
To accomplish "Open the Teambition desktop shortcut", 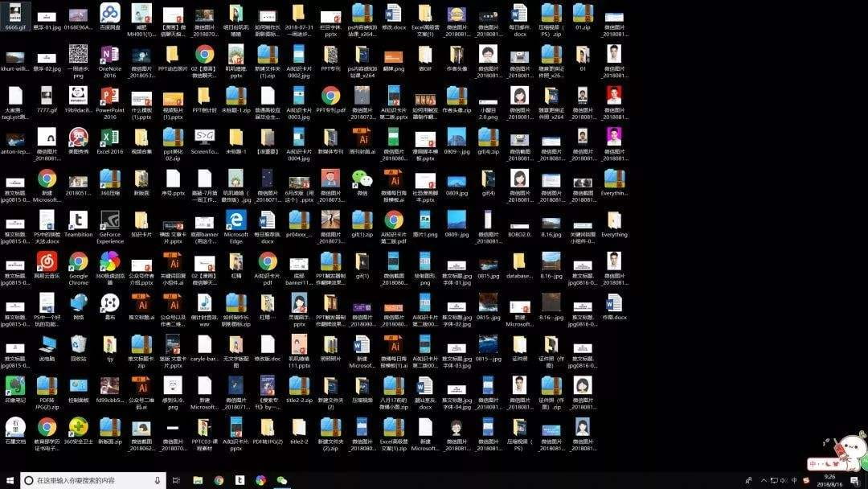I will point(78,220).
